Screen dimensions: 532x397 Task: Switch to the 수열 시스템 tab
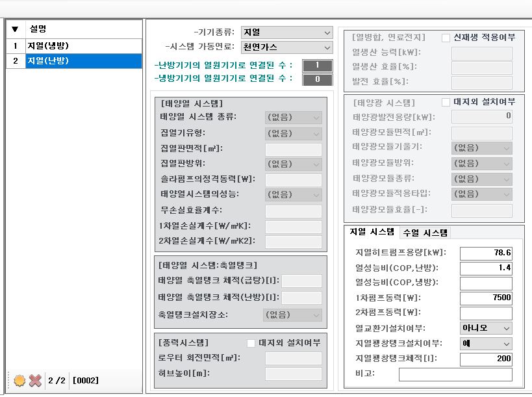click(x=425, y=233)
